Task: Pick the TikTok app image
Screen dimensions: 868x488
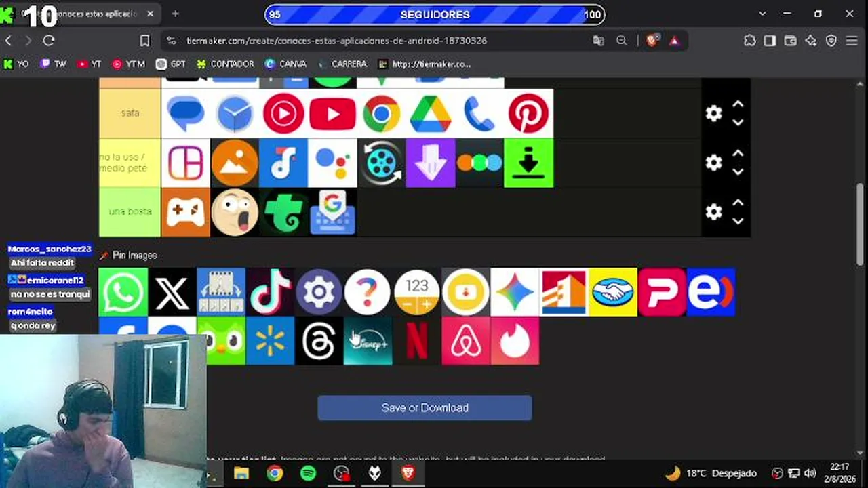Action: click(270, 292)
